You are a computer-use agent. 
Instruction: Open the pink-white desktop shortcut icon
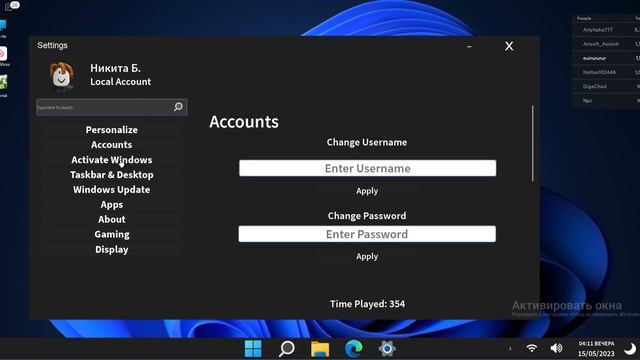pyautogui.click(x=3, y=54)
